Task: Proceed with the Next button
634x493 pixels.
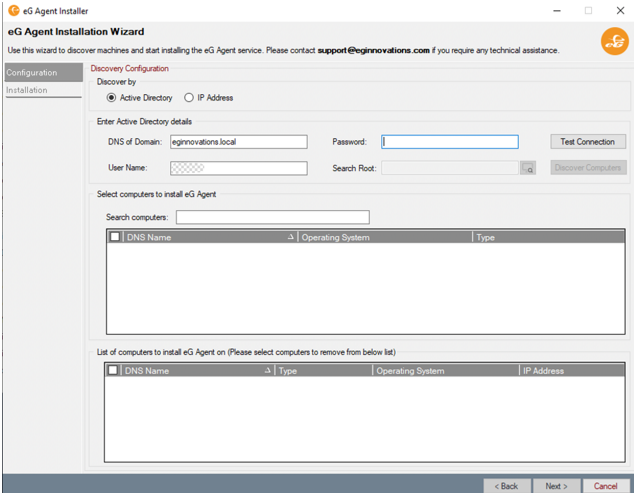Action: tap(557, 486)
